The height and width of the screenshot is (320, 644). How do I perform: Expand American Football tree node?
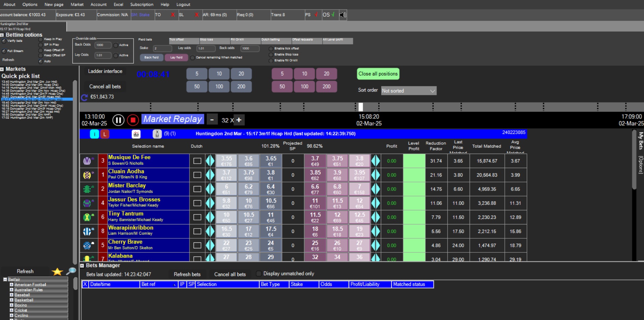[12, 284]
